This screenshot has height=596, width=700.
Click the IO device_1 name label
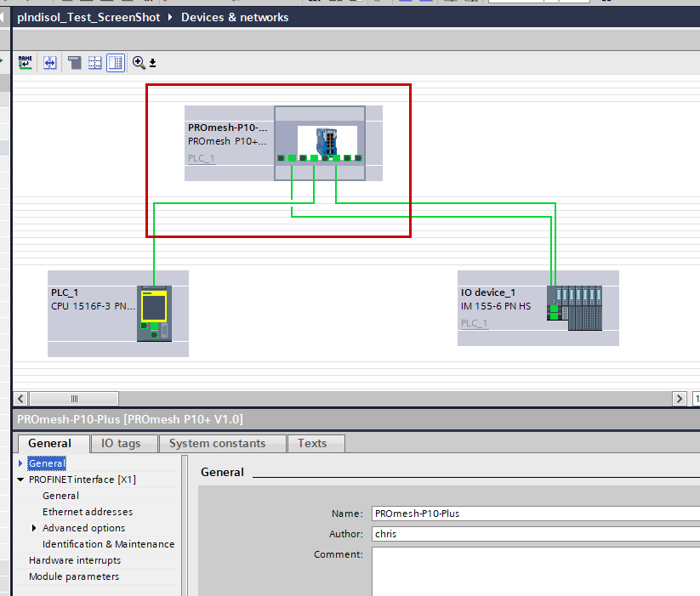(488, 292)
